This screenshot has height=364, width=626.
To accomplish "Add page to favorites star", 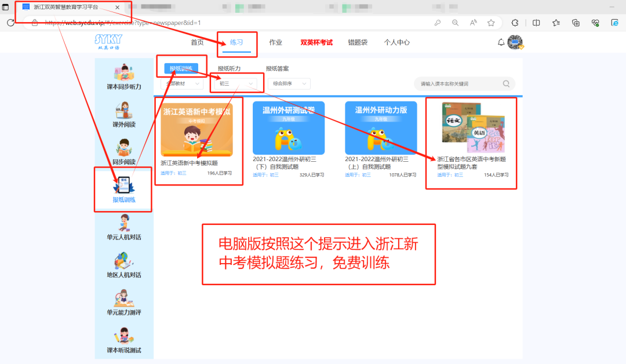I will coord(491,23).
